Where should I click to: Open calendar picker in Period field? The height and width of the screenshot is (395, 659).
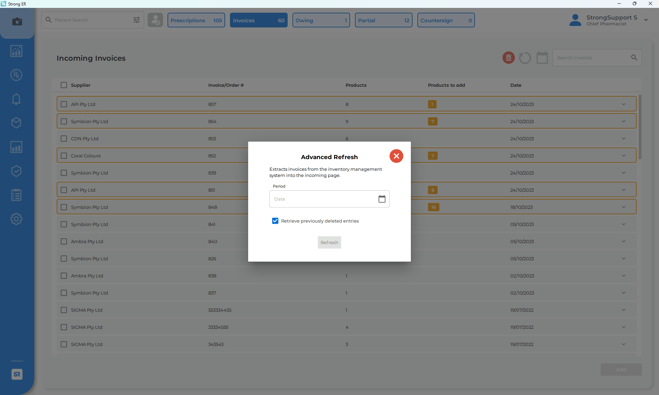[x=382, y=199]
